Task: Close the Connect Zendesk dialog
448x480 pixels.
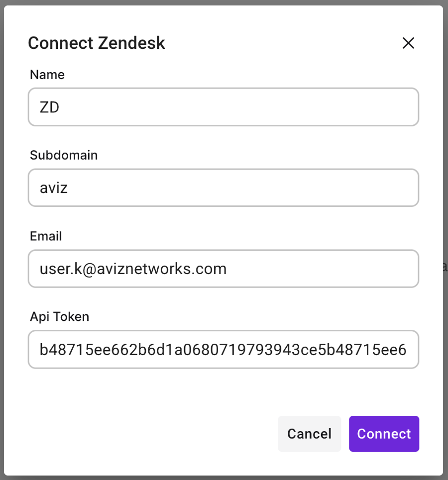Action: (x=408, y=43)
